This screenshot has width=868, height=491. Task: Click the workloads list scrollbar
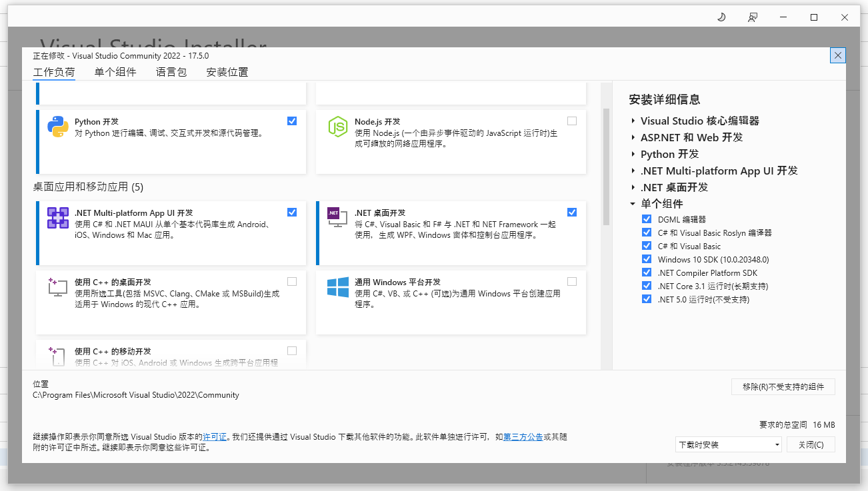click(x=606, y=167)
